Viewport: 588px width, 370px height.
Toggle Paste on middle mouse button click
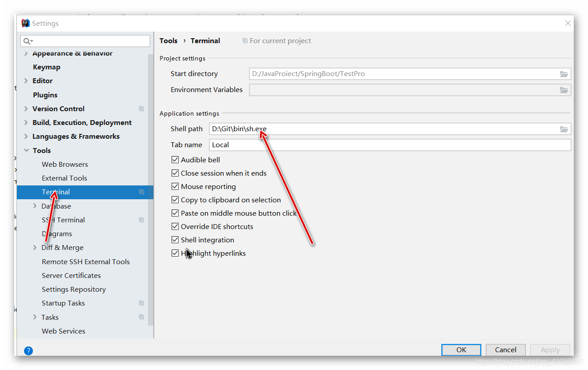click(x=175, y=213)
